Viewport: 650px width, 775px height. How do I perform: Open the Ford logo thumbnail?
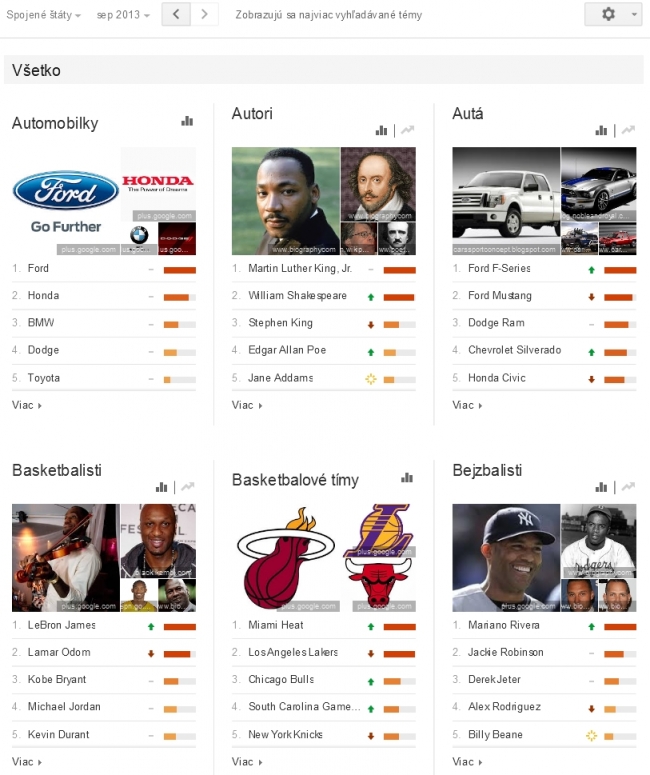[x=66, y=201]
